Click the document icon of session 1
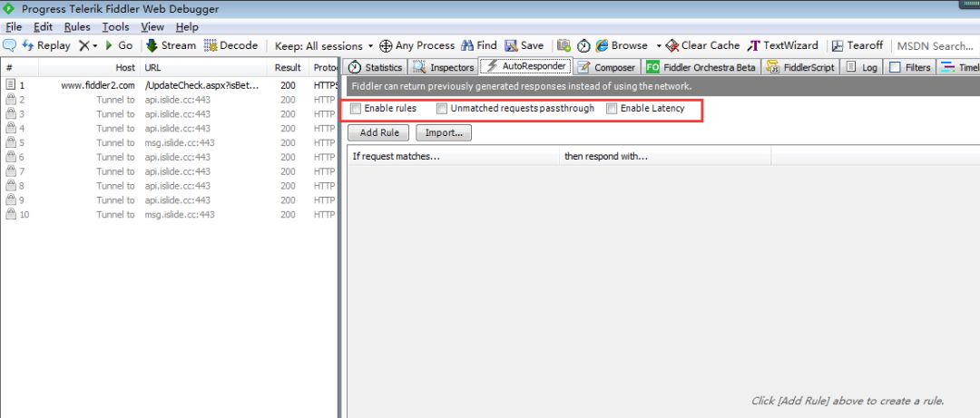This screenshot has width=980, height=418. [x=10, y=85]
